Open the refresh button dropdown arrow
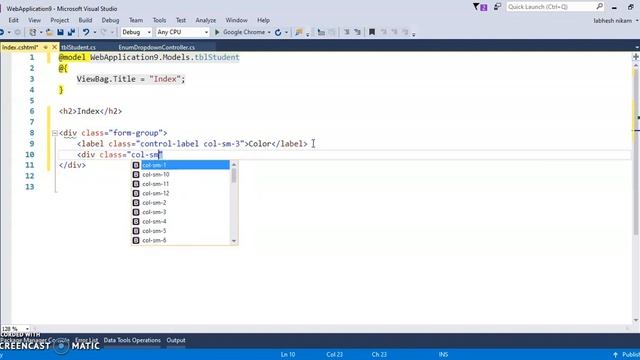640x360 pixels. pyautogui.click(x=286, y=32)
